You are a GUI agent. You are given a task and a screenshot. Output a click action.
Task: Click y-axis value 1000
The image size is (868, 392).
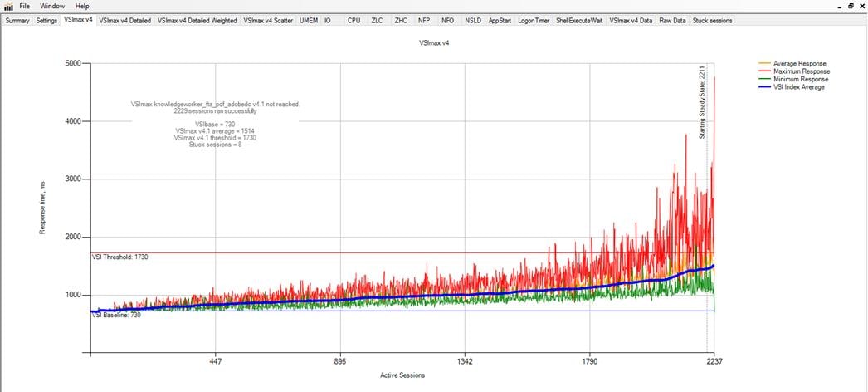pyautogui.click(x=73, y=295)
